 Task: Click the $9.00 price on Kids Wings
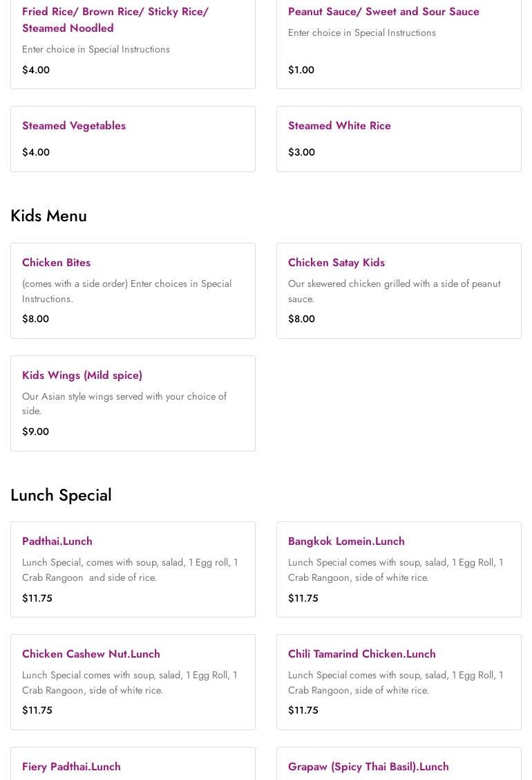coord(35,431)
